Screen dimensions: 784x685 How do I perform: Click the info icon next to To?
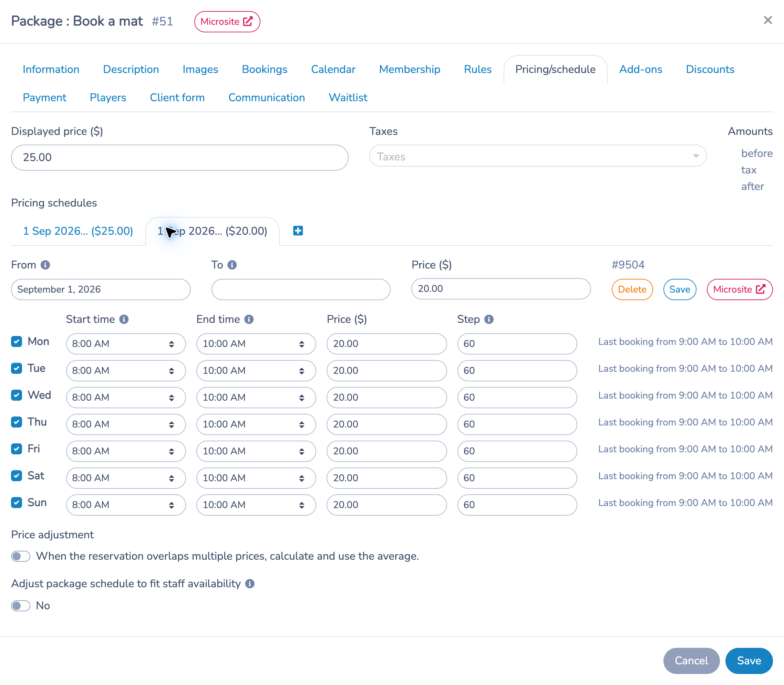click(232, 265)
